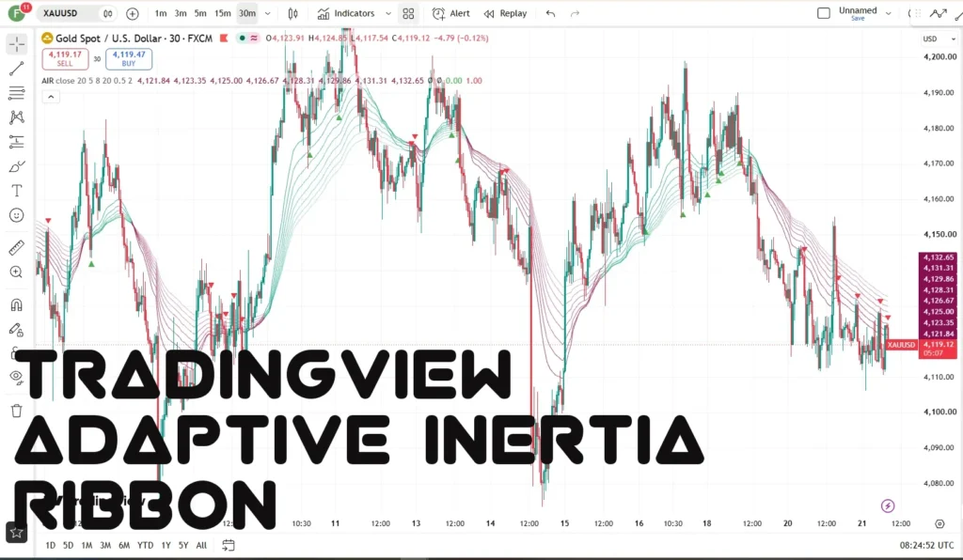The height and width of the screenshot is (560, 963).
Task: Open the forecasting and measurement tools
Action: [x=17, y=142]
